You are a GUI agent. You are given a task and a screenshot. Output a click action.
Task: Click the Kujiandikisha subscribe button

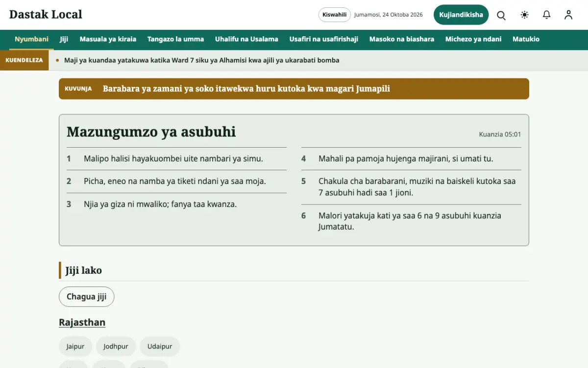tap(461, 15)
